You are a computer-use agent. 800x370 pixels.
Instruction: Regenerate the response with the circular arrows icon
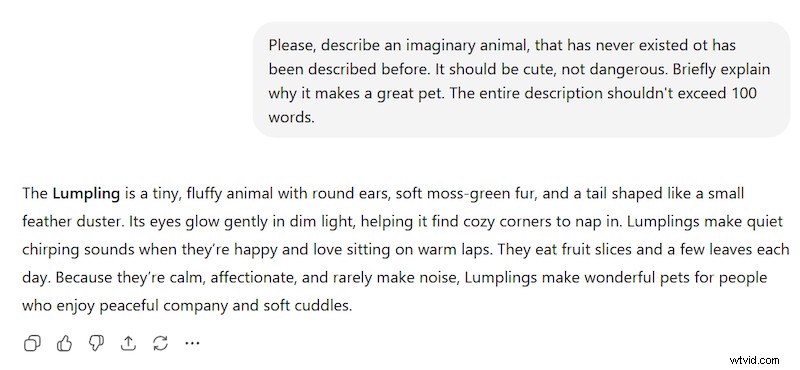pyautogui.click(x=160, y=343)
